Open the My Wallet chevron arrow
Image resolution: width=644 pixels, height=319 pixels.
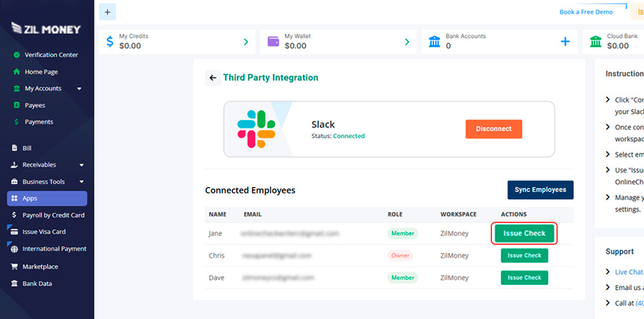(406, 42)
